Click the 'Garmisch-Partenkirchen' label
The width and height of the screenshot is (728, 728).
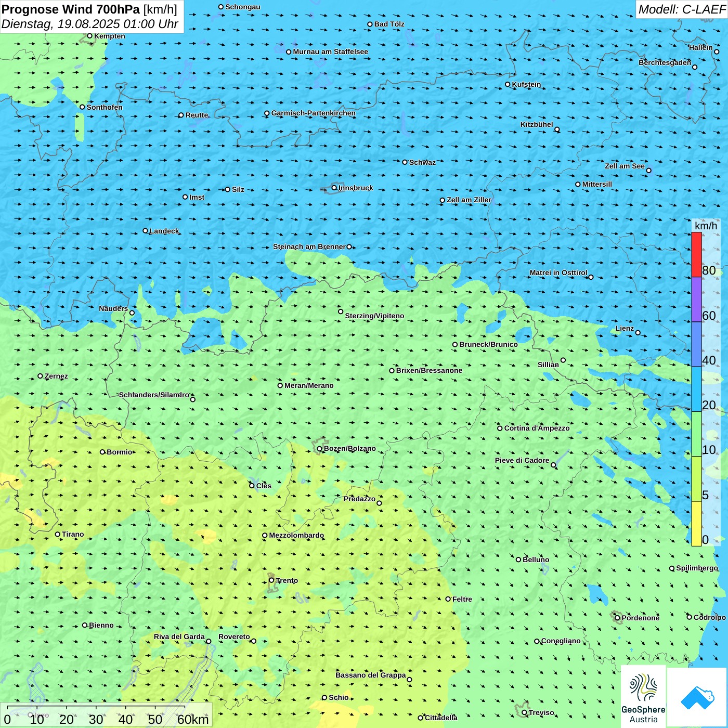point(314,113)
